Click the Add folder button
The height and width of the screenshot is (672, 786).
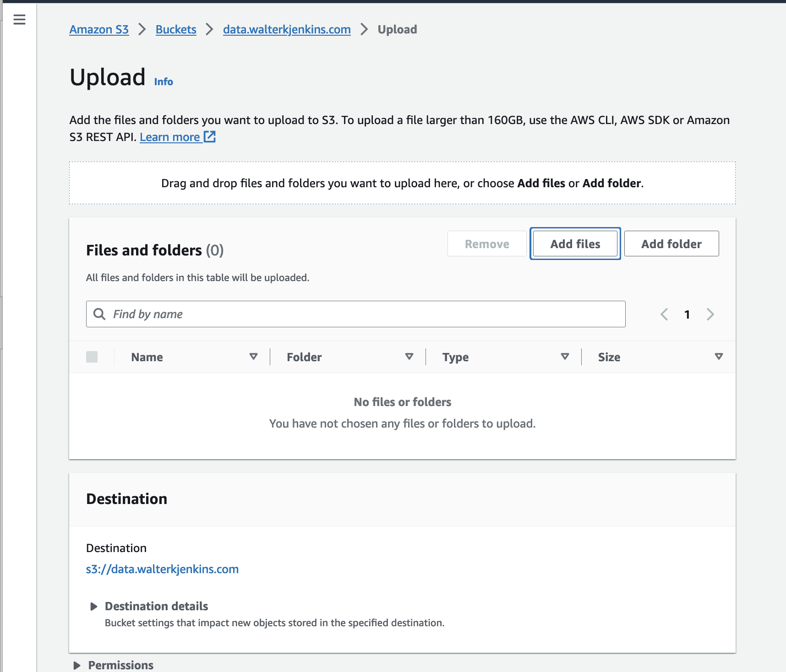click(x=671, y=244)
